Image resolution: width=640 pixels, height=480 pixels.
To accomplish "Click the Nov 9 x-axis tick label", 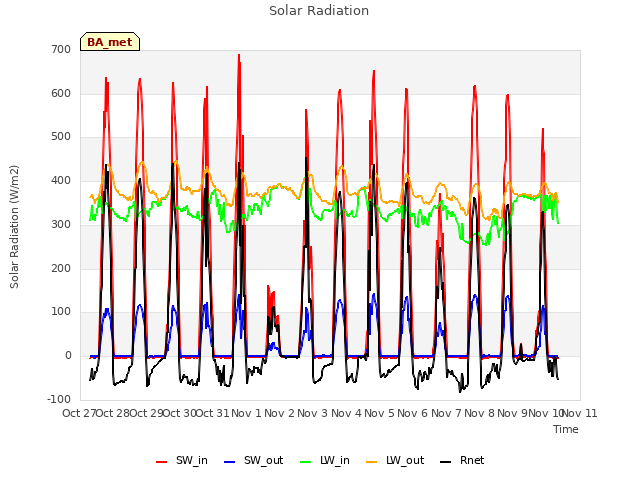I will pos(513,413).
